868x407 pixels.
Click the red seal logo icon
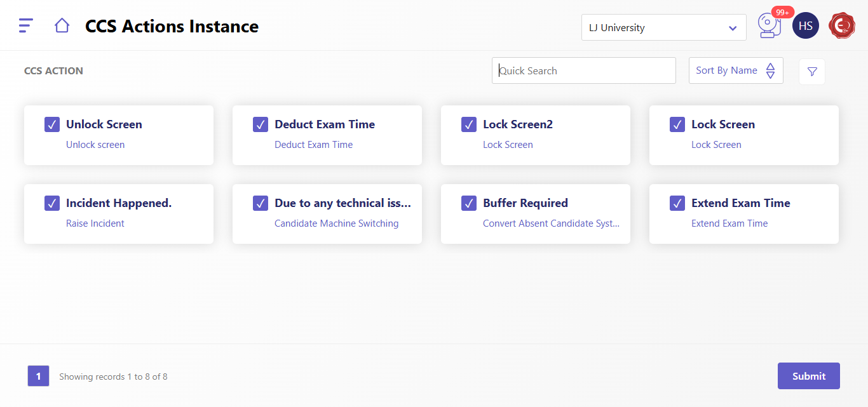(842, 26)
